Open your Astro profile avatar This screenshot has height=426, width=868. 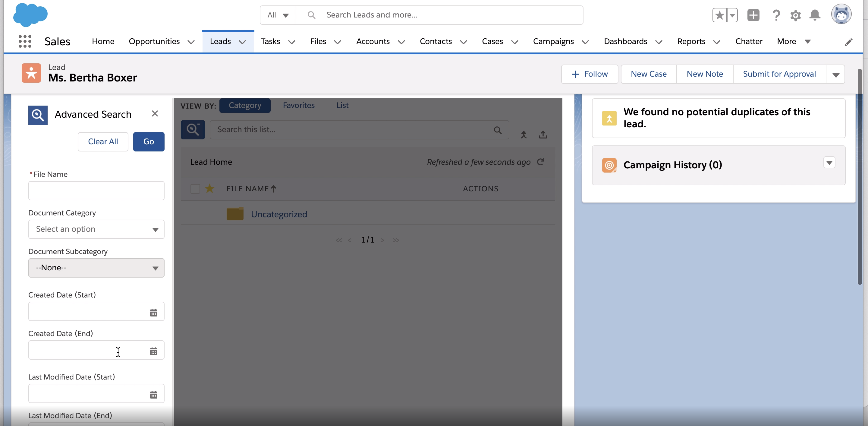[x=841, y=14]
